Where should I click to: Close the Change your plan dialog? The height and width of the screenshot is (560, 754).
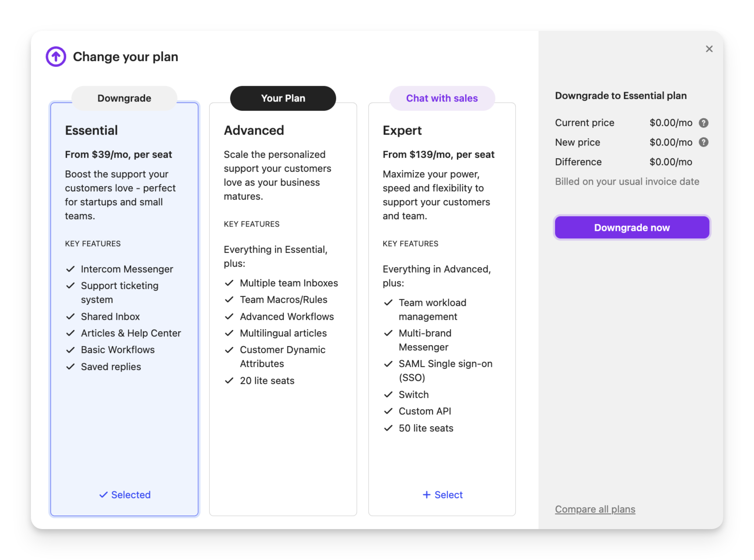pyautogui.click(x=709, y=49)
